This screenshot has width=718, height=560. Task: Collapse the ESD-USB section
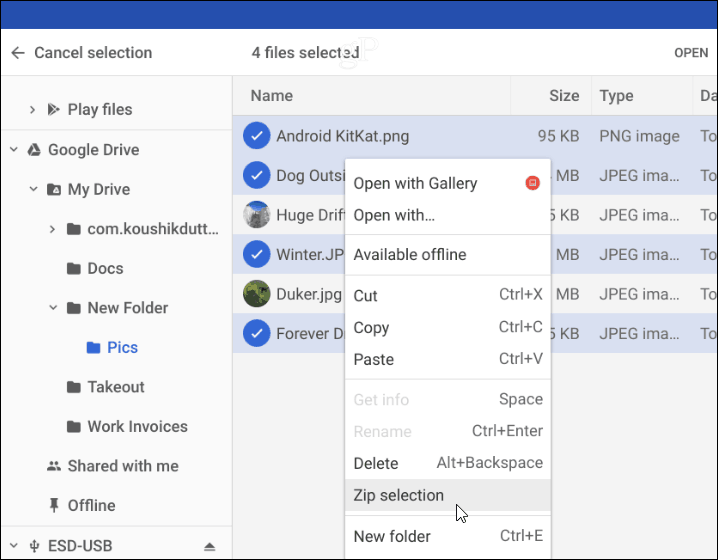point(14,545)
